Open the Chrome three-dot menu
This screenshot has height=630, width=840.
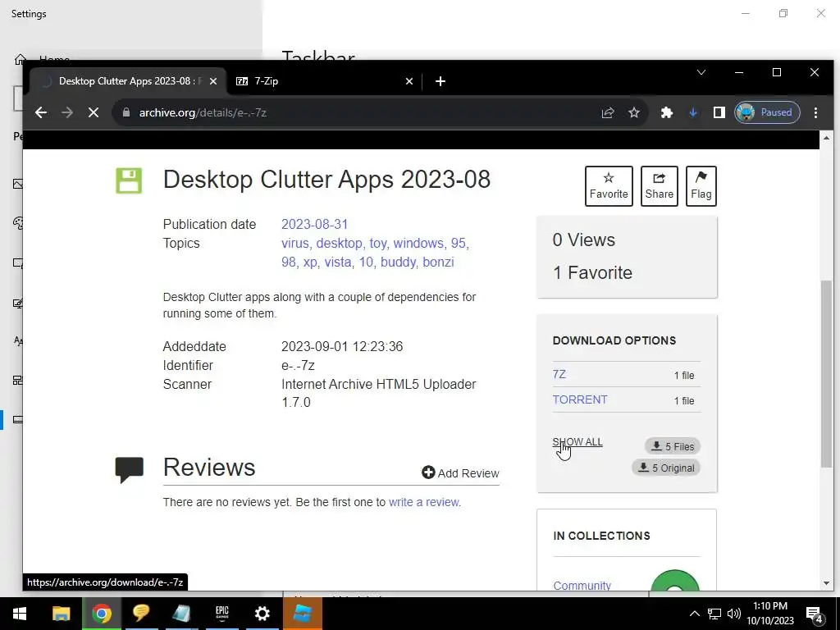(x=815, y=112)
